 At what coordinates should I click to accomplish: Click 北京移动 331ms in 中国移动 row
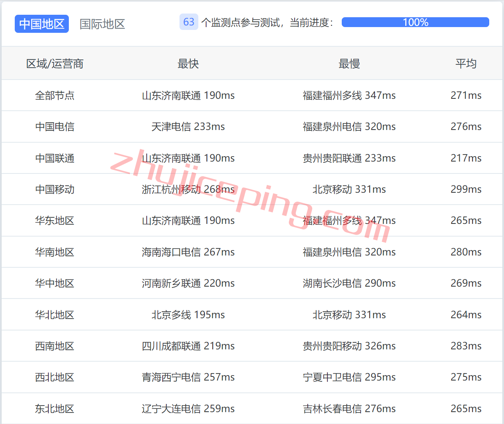point(349,189)
